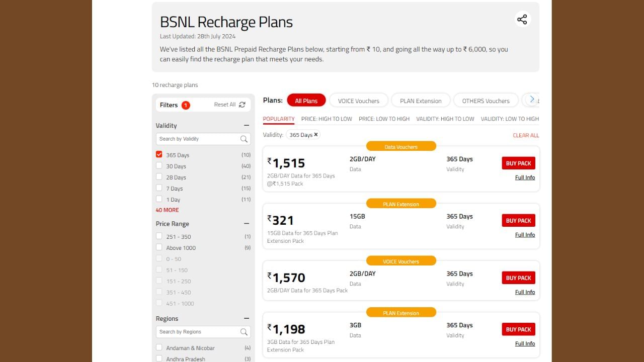
Task: Select the All Plans tab
Action: pyautogui.click(x=306, y=101)
